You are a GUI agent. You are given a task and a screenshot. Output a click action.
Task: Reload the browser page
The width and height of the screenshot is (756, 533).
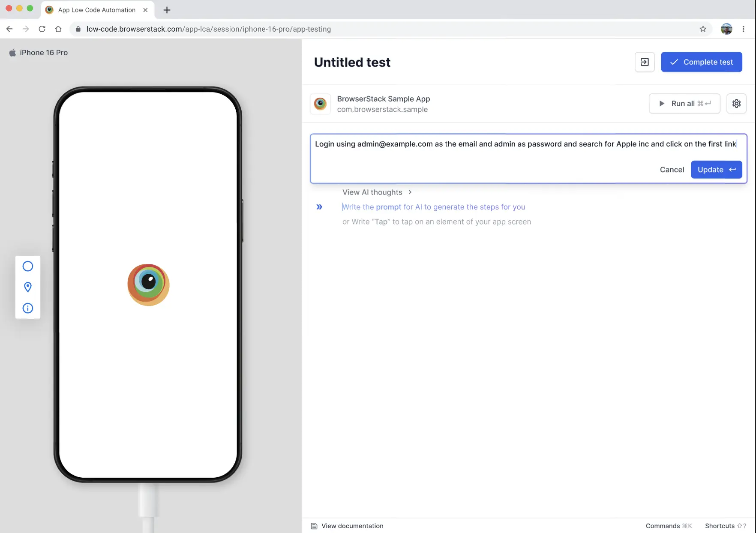(42, 29)
